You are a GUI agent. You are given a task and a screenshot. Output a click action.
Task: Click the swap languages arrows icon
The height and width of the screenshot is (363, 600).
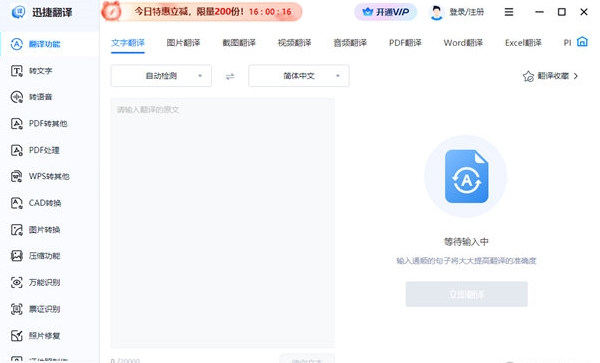230,77
